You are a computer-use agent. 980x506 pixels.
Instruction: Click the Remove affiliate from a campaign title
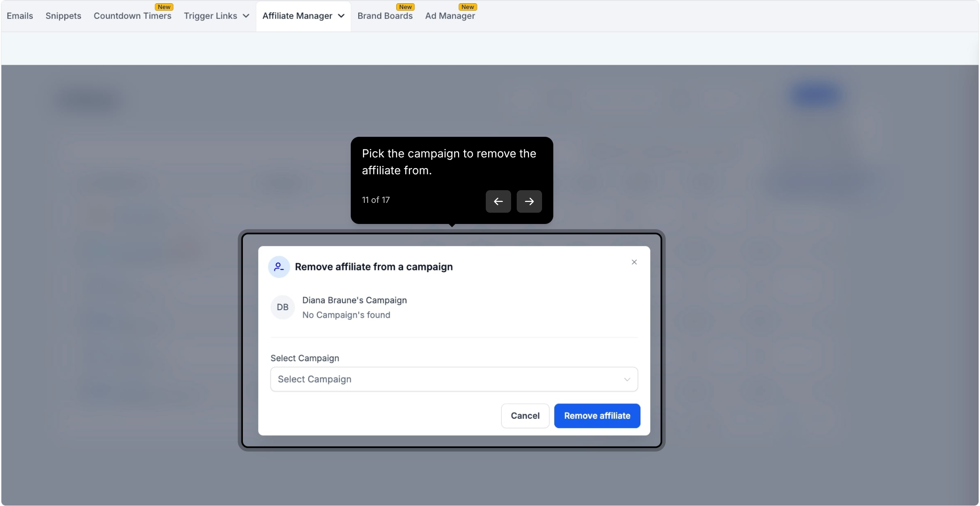[374, 267]
